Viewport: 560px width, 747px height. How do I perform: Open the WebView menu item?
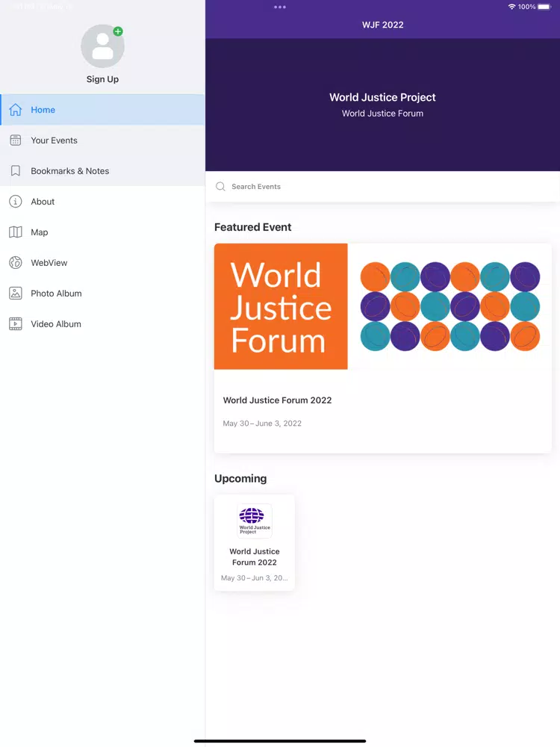pos(102,262)
